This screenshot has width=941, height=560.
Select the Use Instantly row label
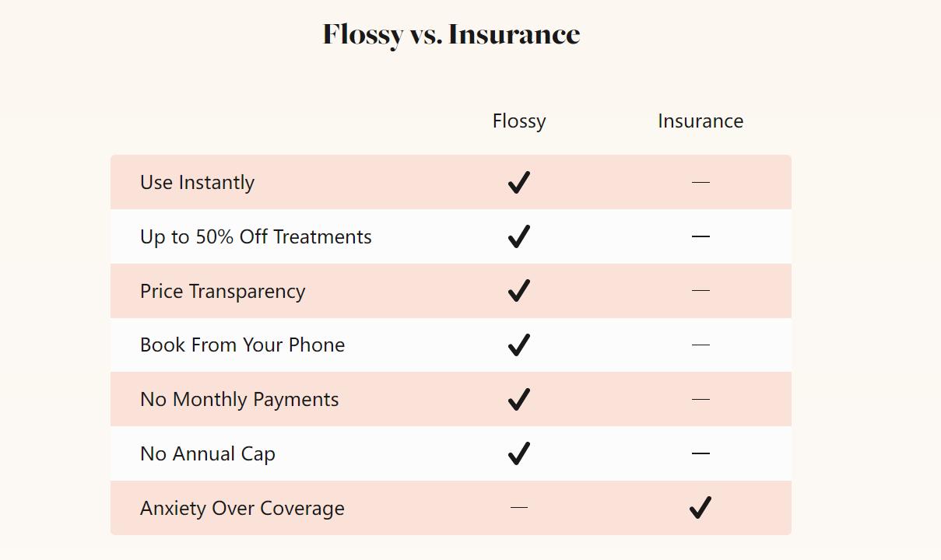pos(197,182)
